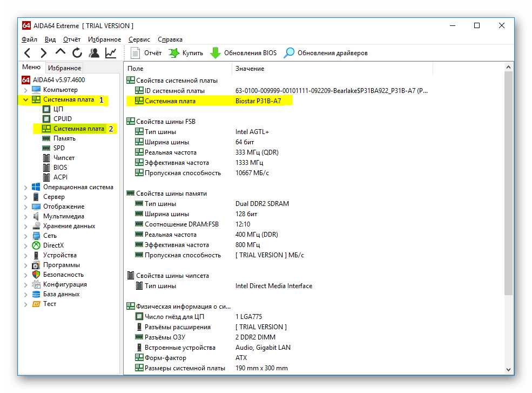Open the Избранное menu in the menu bar
The image size is (532, 393).
104,39
